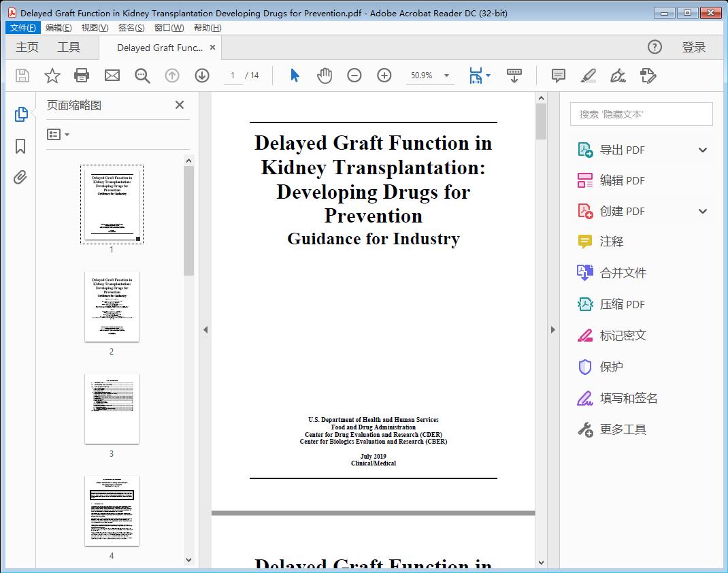728x573 pixels.
Task: Click the comment sticky-note icon
Action: click(x=557, y=76)
